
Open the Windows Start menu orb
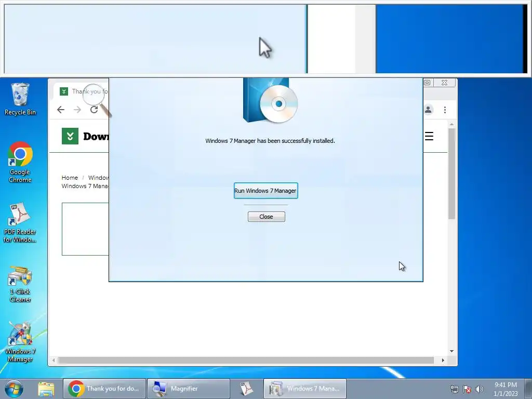click(14, 389)
